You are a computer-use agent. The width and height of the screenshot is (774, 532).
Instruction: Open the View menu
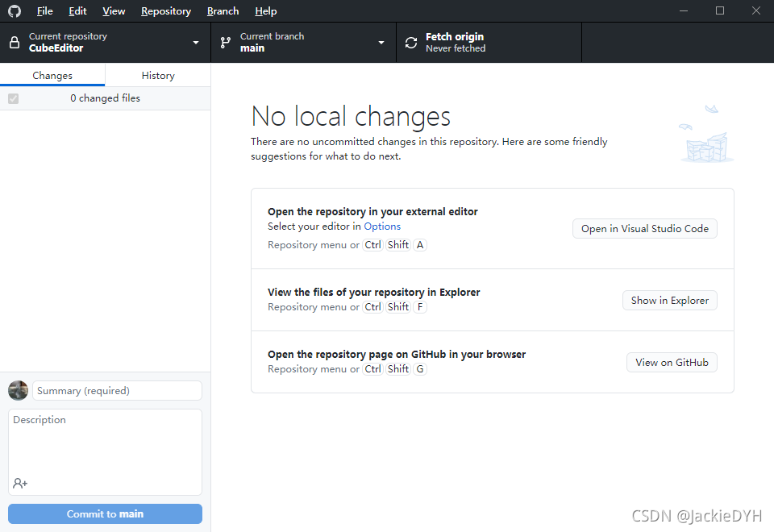click(x=114, y=10)
